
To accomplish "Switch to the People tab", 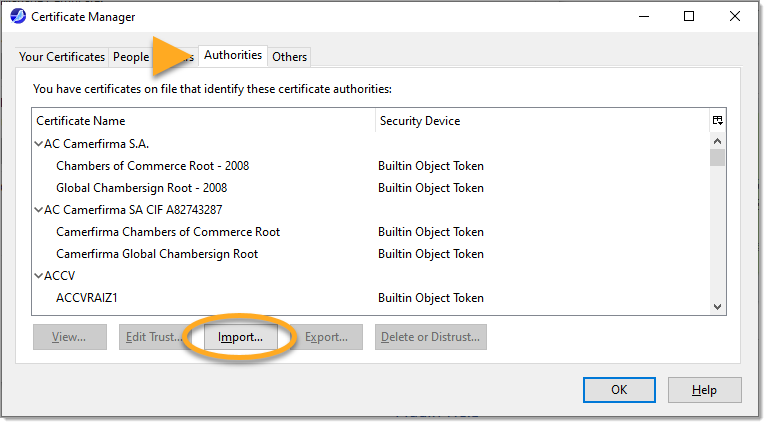I will [131, 57].
